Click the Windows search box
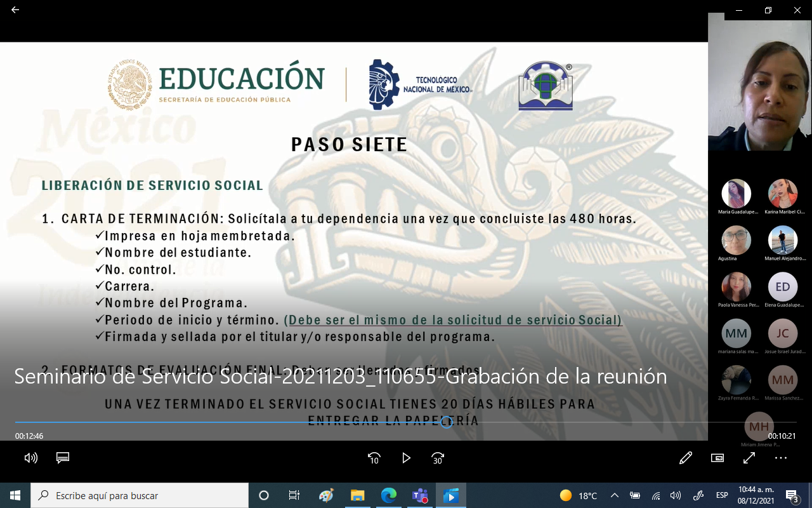This screenshot has width=812, height=508. (140, 495)
